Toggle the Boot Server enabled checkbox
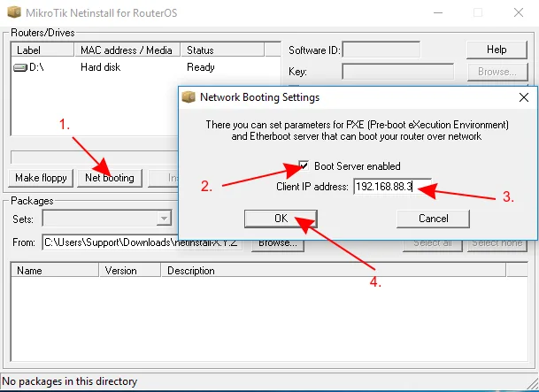 click(x=304, y=165)
